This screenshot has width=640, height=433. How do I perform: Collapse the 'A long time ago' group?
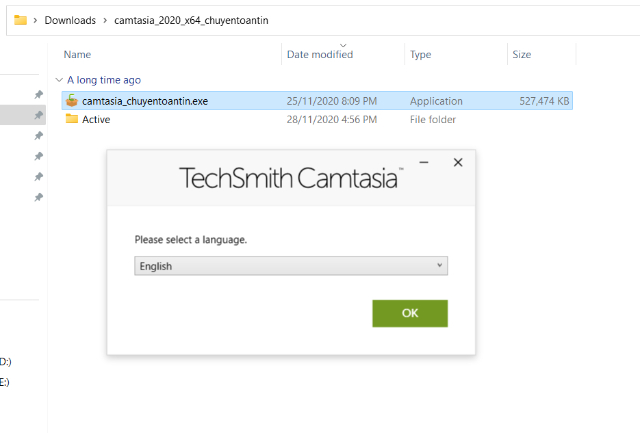coord(59,80)
